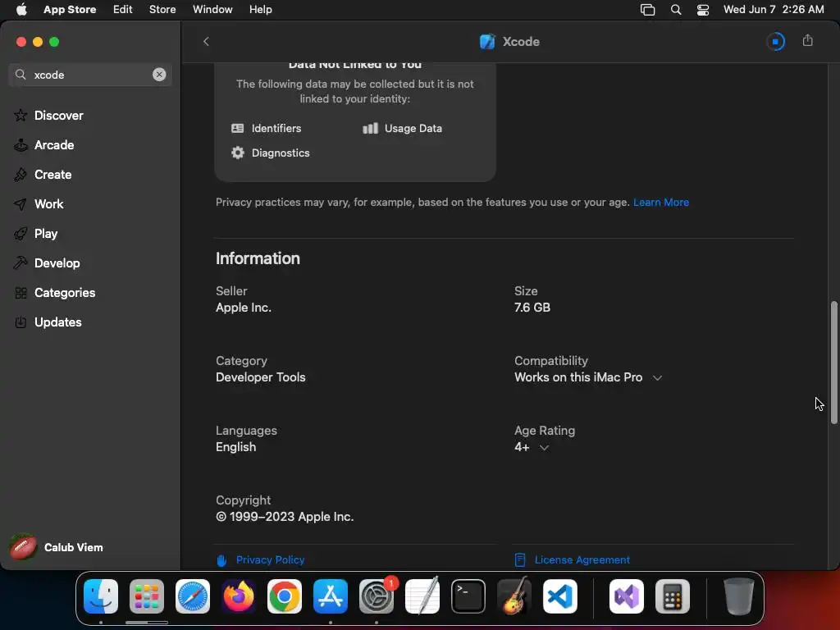Open the Window menu
The image size is (840, 630).
point(212,9)
